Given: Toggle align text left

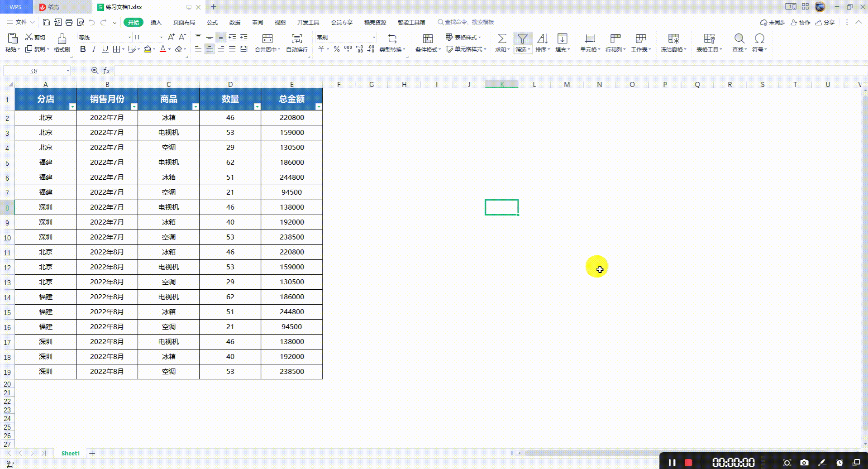Looking at the screenshot, I should tap(198, 49).
